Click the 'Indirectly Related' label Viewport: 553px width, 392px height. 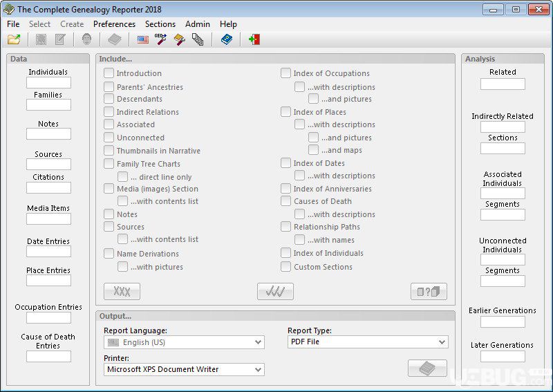(x=503, y=116)
